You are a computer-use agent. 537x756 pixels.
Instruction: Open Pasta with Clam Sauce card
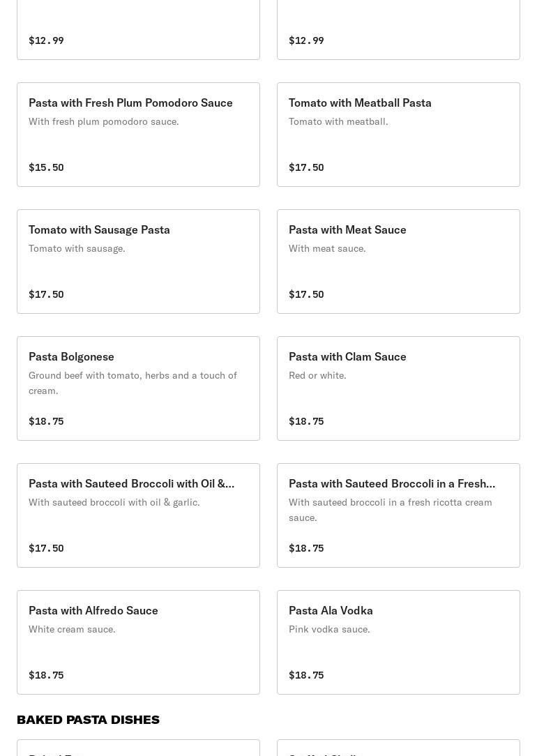(x=398, y=388)
